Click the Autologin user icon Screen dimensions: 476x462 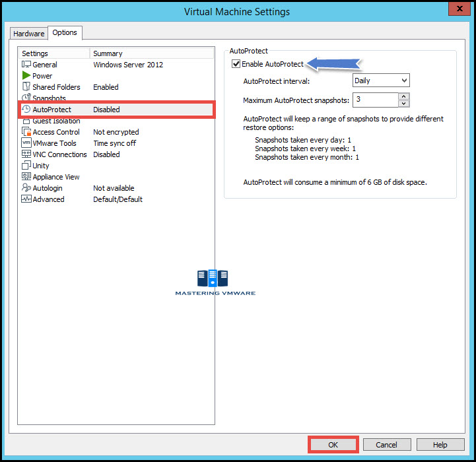coord(26,187)
